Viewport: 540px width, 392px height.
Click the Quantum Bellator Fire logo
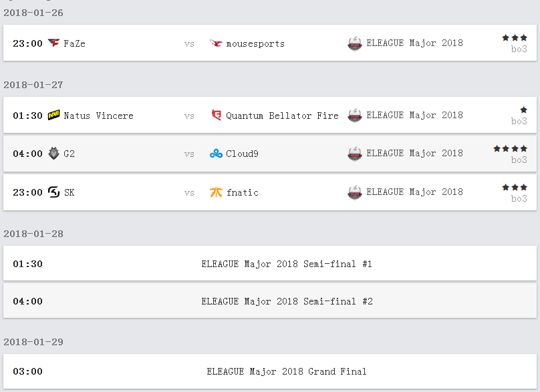point(216,115)
